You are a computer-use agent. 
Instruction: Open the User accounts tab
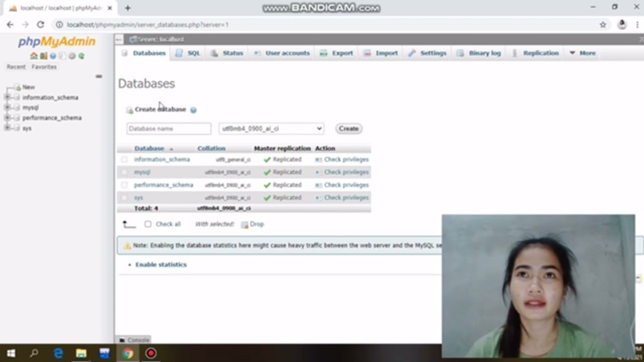point(281,53)
